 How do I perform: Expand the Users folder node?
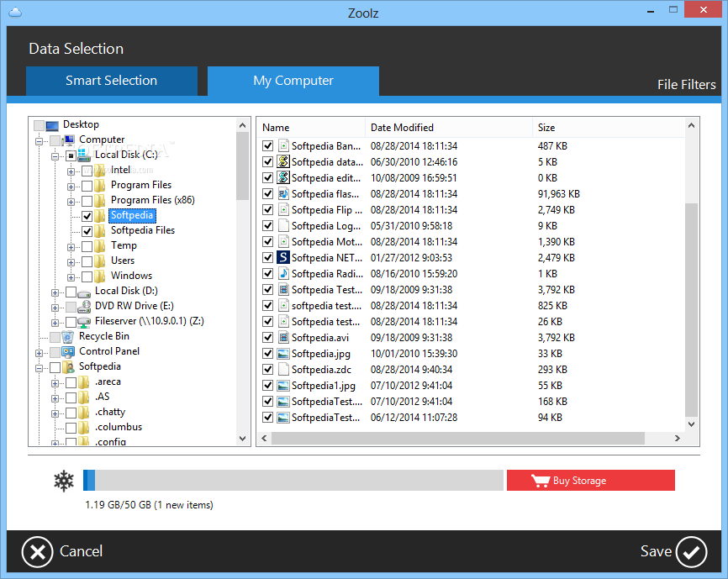coord(71,262)
